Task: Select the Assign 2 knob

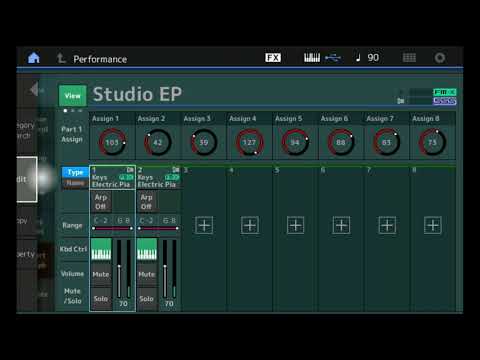Action: point(158,142)
